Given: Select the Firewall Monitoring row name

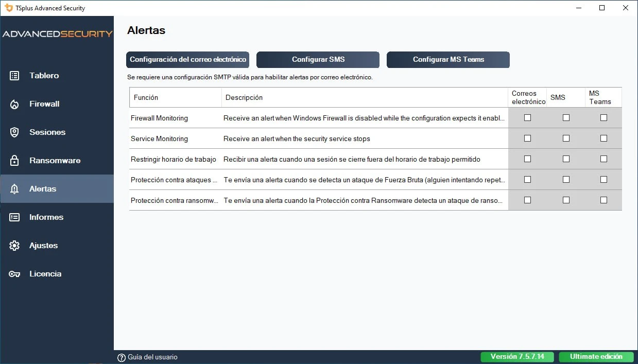Looking at the screenshot, I should click(159, 118).
